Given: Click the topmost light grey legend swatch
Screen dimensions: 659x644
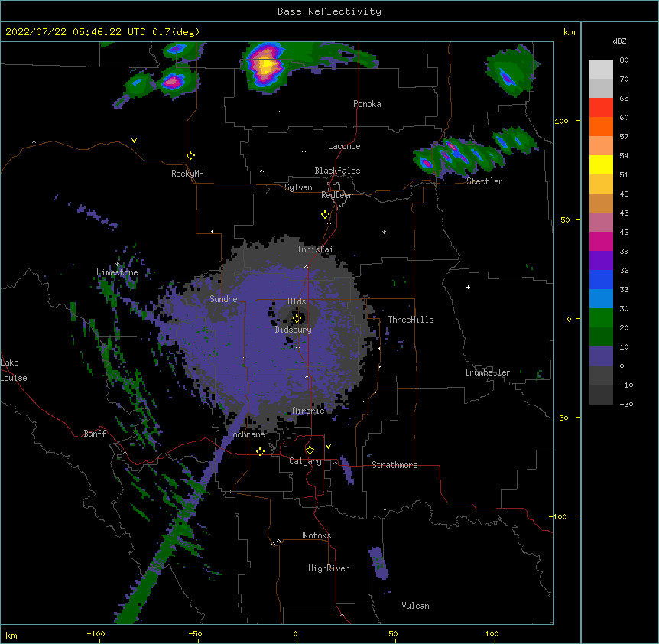Looking at the screenshot, I should pos(601,70).
